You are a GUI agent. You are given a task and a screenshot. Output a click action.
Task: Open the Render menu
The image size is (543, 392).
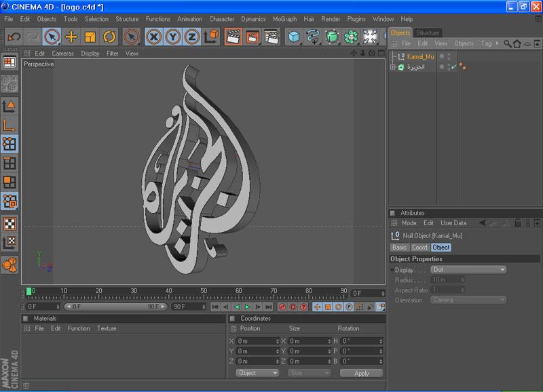pos(331,19)
